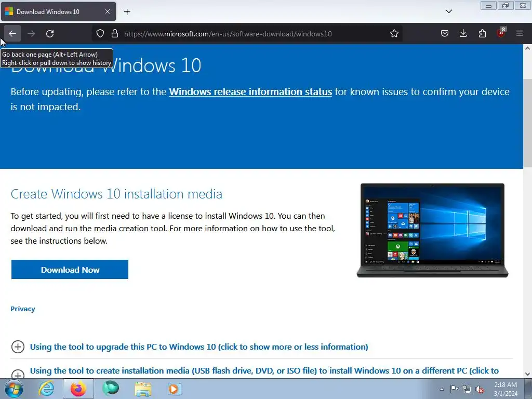The image size is (532, 399).
Task: Open the Extensions puzzle icon
Action: click(x=482, y=34)
